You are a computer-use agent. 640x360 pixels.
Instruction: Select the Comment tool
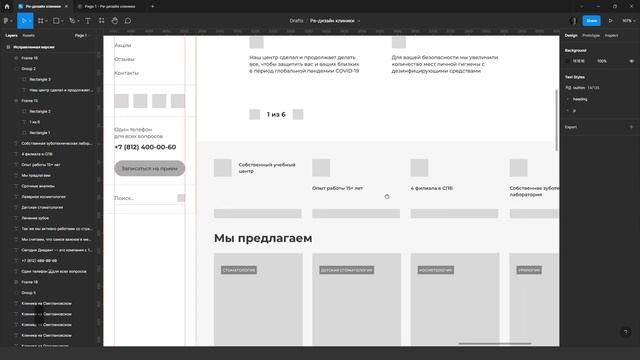128,21
